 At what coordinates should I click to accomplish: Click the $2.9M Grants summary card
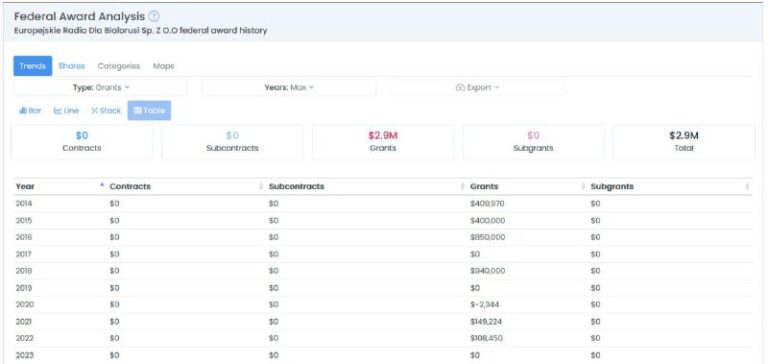pos(383,142)
